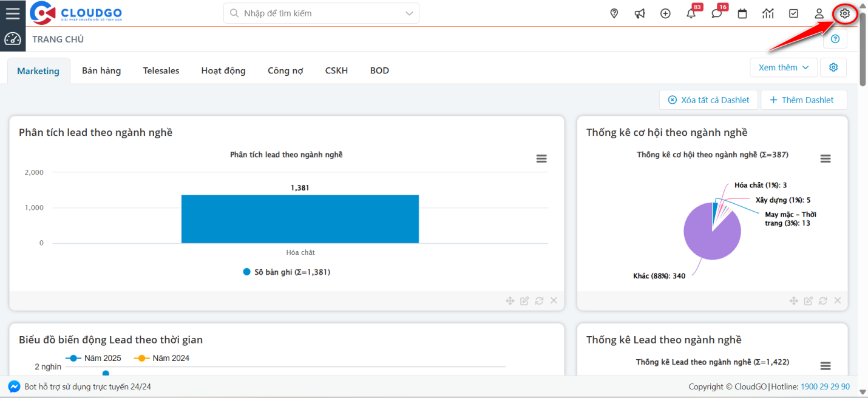Open the lead chart context menu

541,158
